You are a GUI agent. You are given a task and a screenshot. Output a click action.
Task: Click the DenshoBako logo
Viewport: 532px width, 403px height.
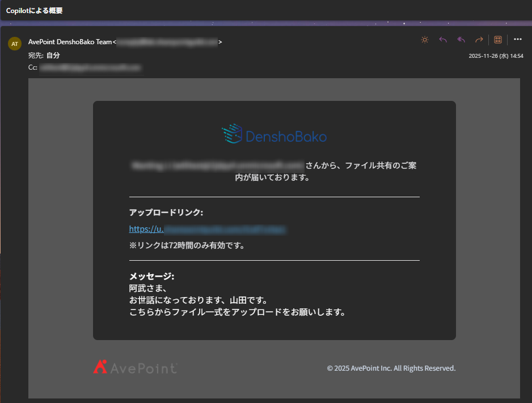point(274,134)
